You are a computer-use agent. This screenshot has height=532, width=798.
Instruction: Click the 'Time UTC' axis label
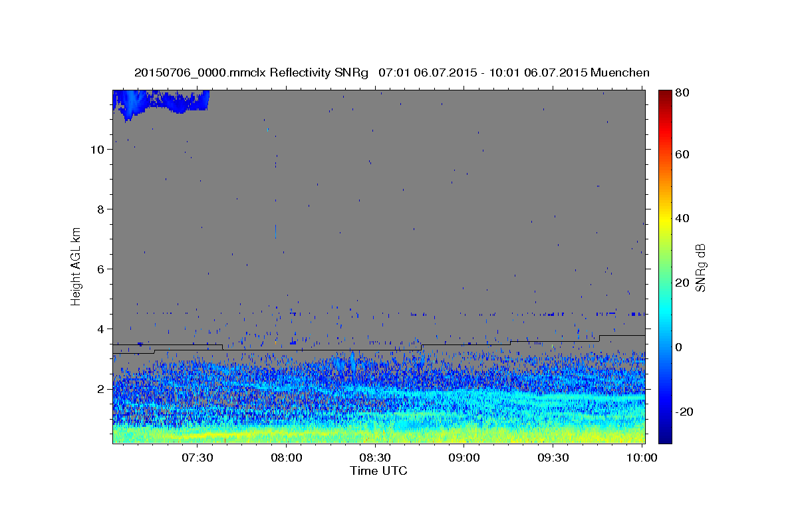coord(378,471)
